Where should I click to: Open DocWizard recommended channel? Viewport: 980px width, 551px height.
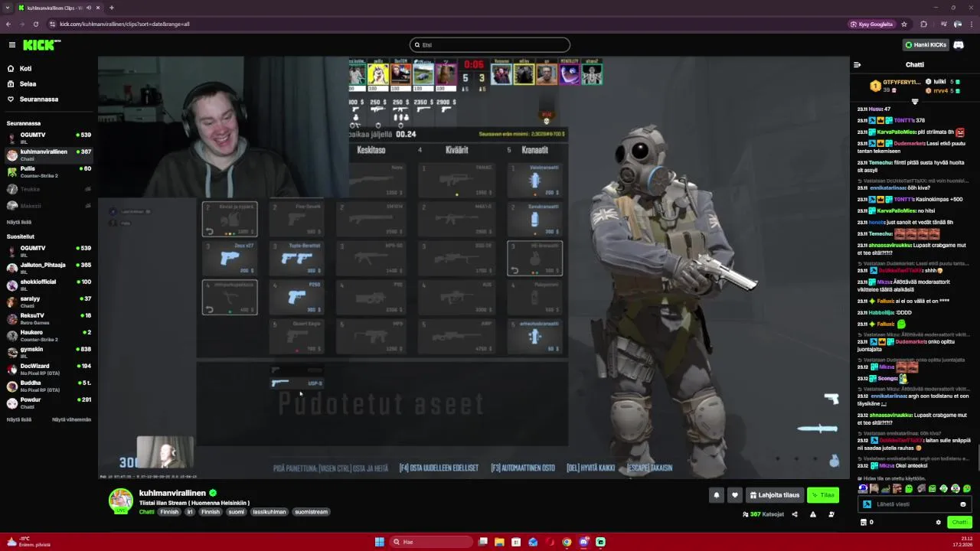pos(47,369)
